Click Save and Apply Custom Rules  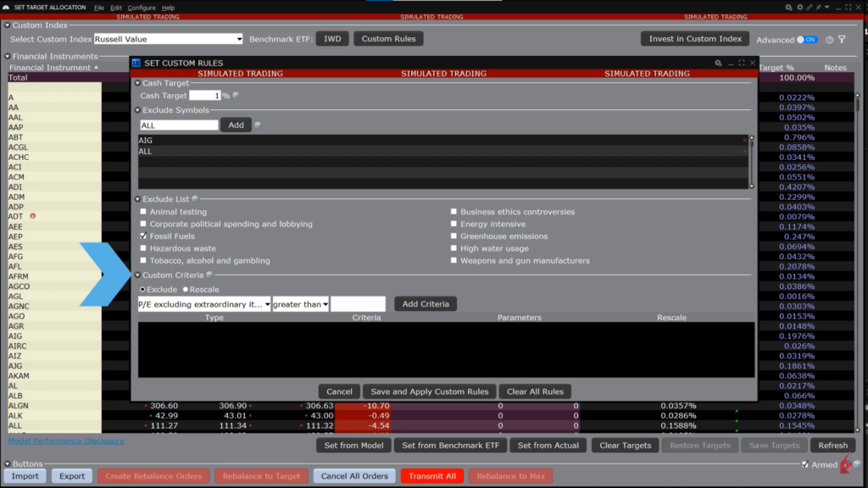[x=430, y=391]
